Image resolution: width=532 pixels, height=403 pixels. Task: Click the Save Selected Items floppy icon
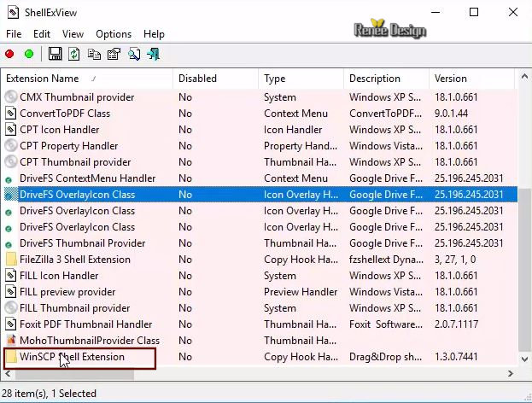coord(55,54)
